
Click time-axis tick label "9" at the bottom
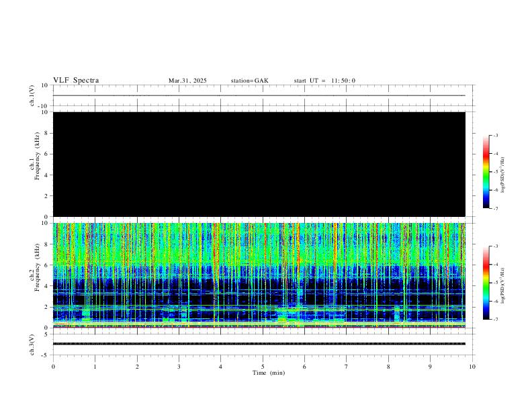tap(430, 367)
